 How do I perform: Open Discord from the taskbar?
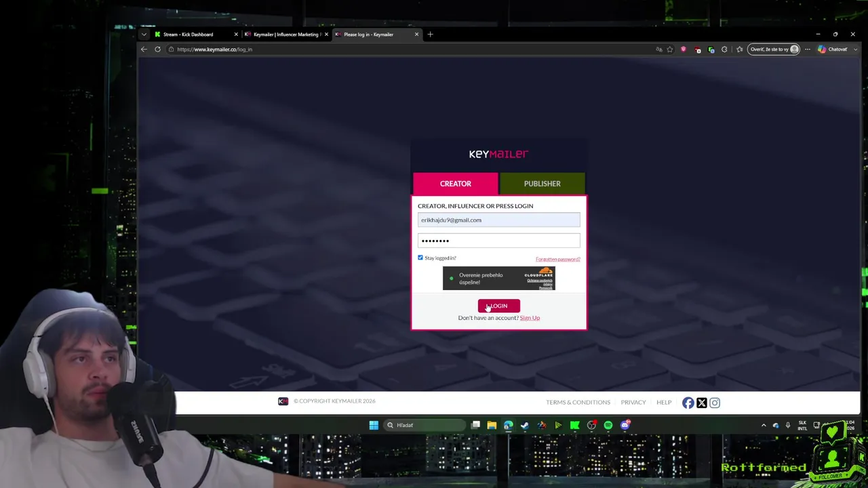coord(625,426)
